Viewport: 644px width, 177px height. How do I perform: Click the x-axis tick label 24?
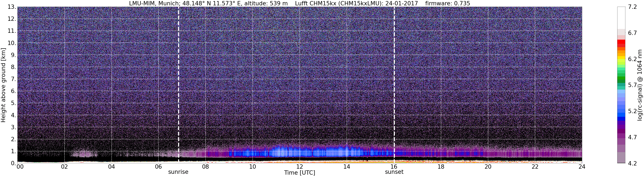(x=582, y=167)
